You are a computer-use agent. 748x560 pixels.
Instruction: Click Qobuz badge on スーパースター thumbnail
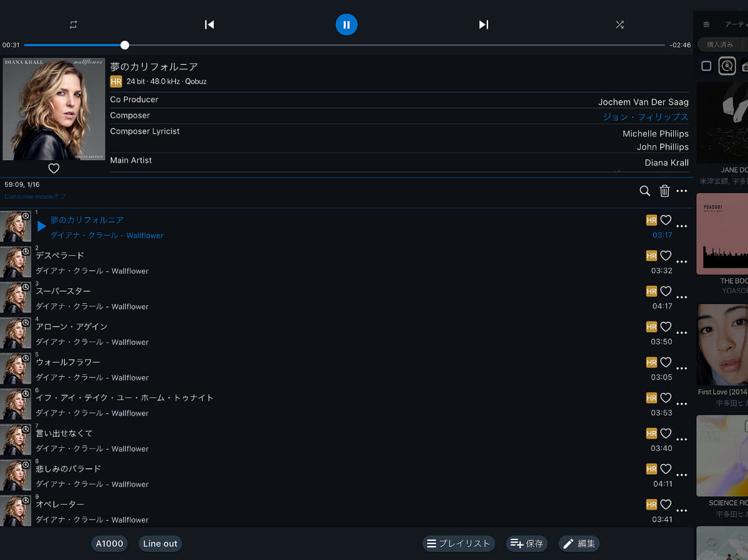(x=26, y=287)
